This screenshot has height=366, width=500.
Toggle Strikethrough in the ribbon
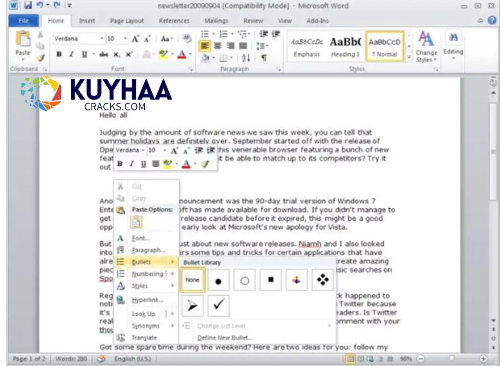point(104,54)
